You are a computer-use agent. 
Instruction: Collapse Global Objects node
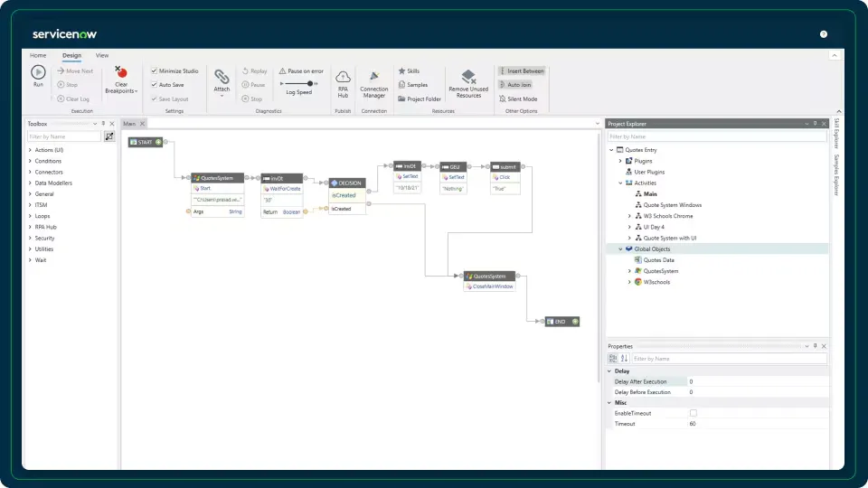point(620,249)
